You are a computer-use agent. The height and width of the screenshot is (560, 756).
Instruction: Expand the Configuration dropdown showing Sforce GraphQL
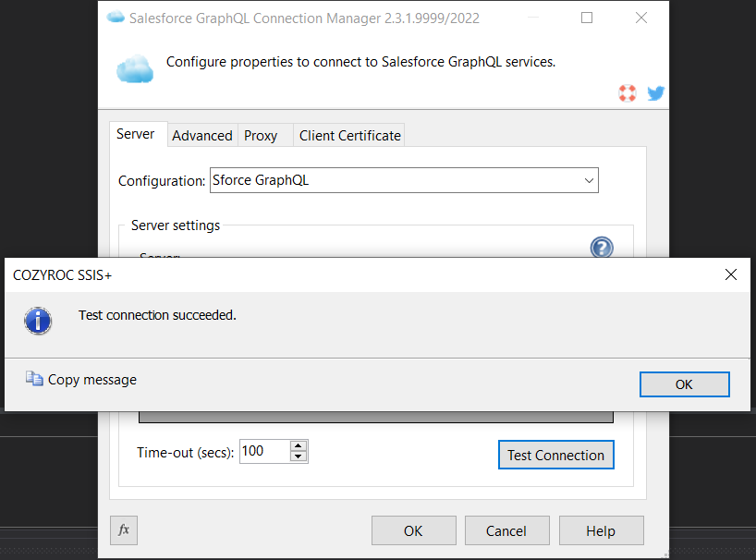coord(589,181)
